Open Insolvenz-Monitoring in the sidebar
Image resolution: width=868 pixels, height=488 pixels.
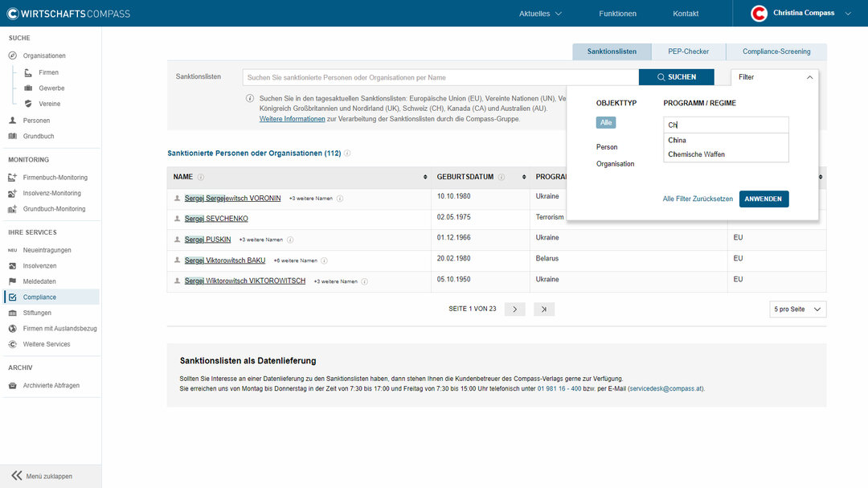(51, 193)
